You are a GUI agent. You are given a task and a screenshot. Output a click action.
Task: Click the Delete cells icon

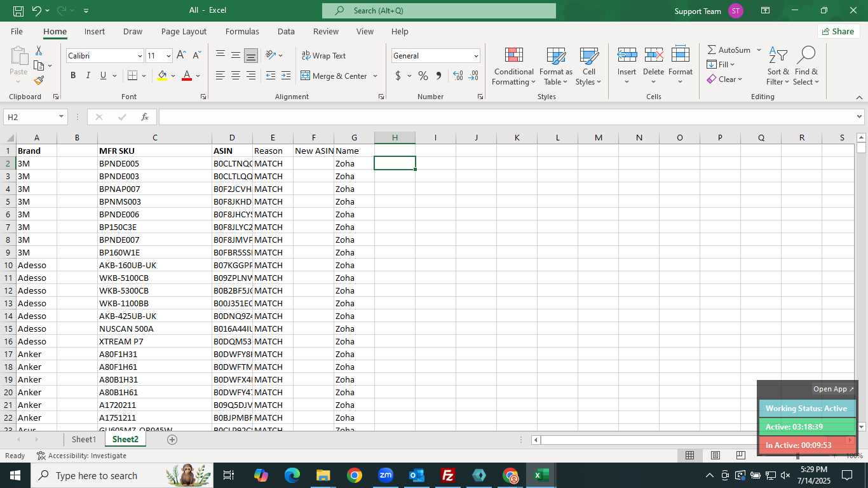click(653, 56)
